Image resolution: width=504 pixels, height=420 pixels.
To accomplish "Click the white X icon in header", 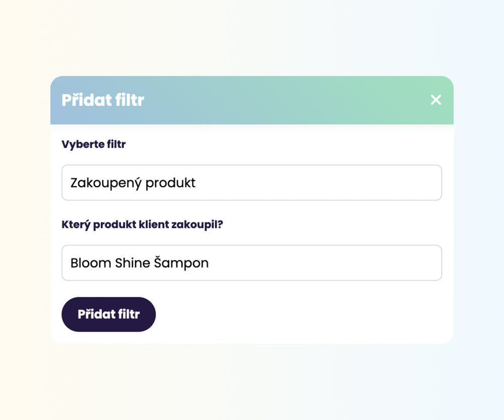I will pyautogui.click(x=436, y=100).
